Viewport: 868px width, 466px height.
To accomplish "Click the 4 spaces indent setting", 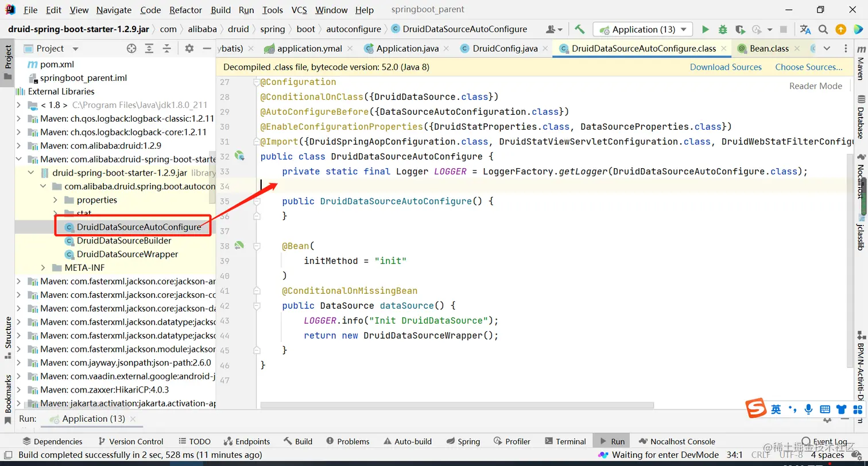I will [x=827, y=455].
